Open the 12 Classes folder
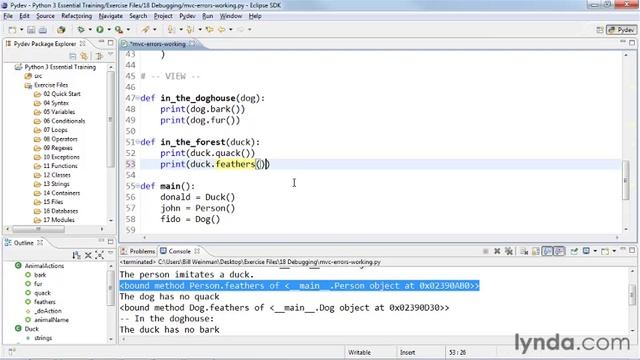Screen dimensions: 640x360 (57, 175)
